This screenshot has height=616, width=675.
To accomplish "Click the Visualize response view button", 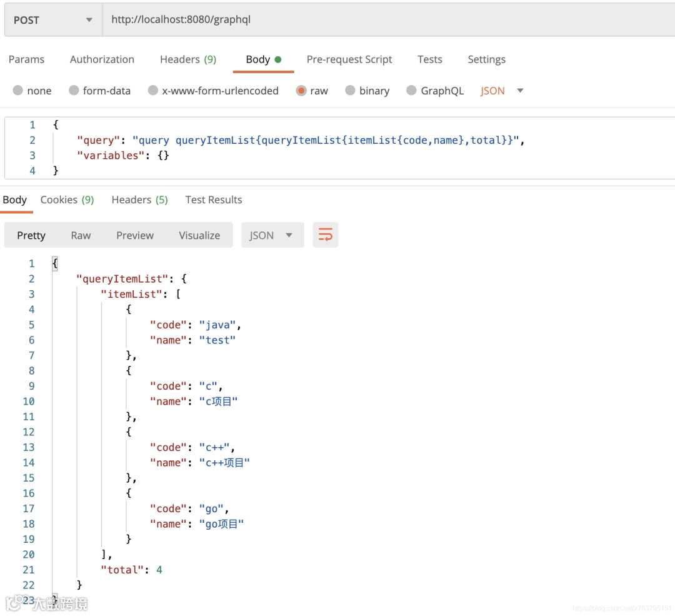I will [x=199, y=235].
